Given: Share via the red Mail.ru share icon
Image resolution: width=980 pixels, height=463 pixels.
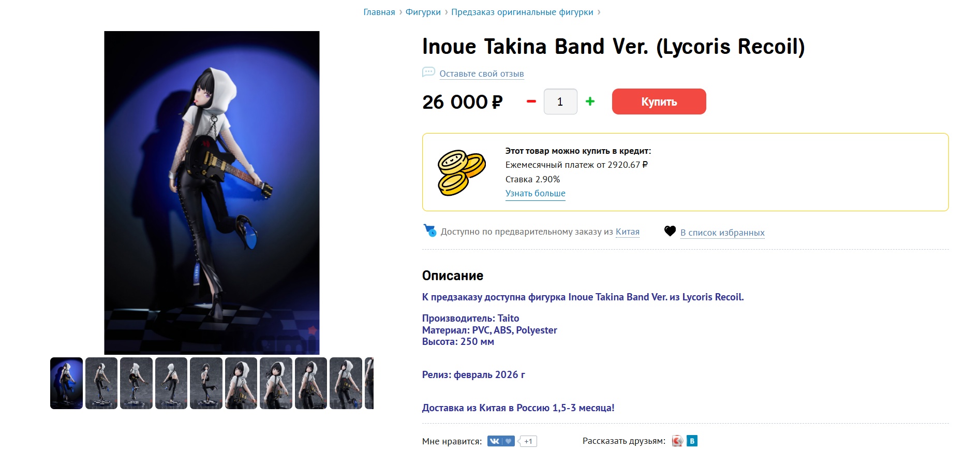Looking at the screenshot, I should (677, 441).
